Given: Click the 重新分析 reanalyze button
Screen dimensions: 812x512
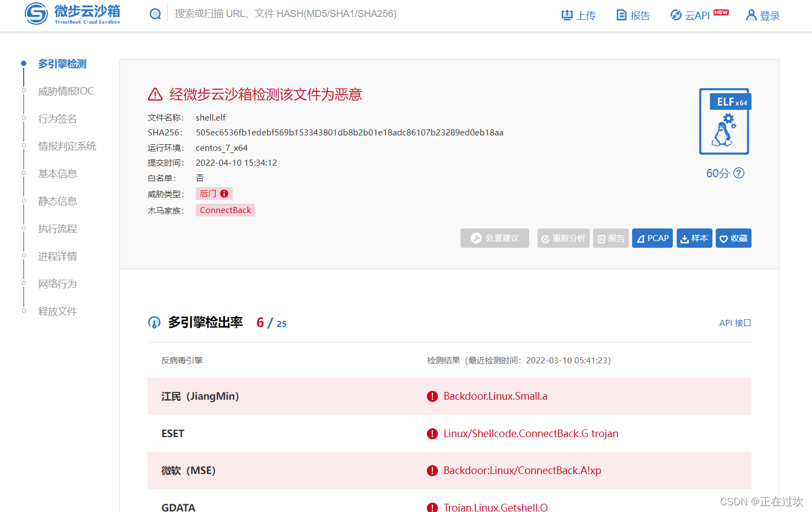Looking at the screenshot, I should [x=563, y=238].
